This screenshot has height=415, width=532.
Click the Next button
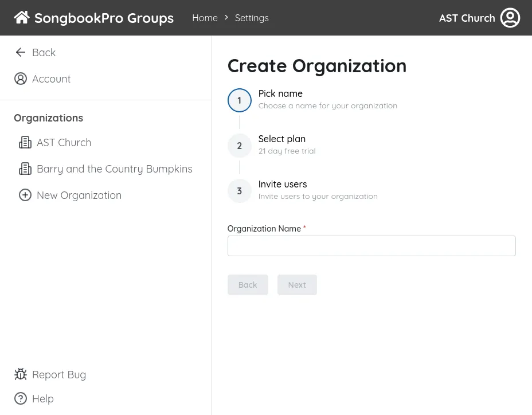297,285
